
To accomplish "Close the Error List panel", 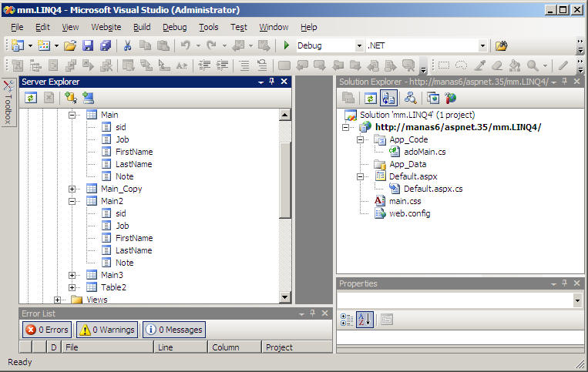I will [324, 313].
